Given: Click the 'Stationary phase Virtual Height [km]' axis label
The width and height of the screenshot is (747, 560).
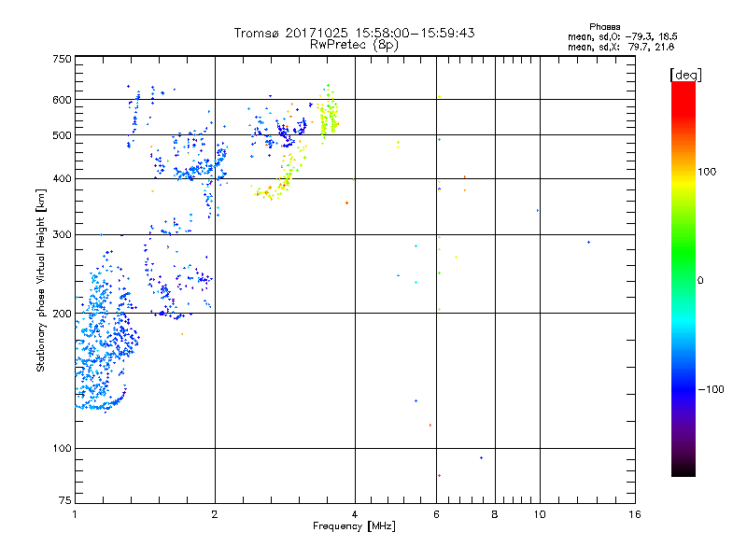Looking at the screenshot, I should [41, 281].
